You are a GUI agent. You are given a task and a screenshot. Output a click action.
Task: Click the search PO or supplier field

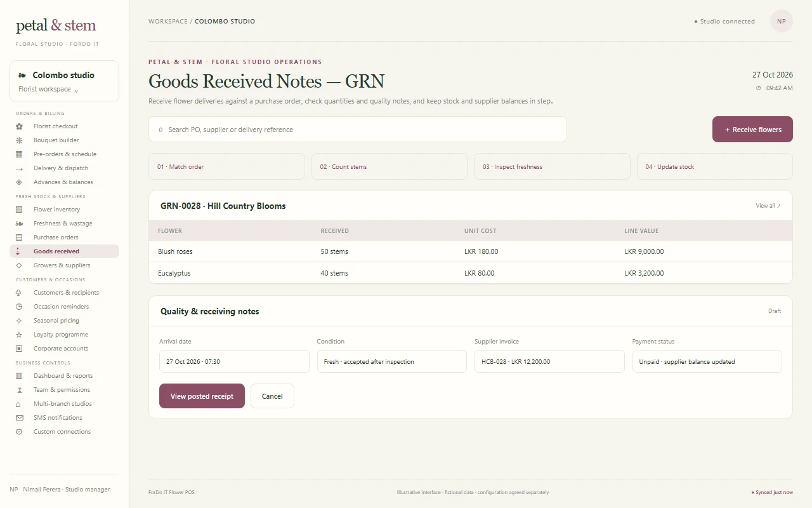pos(358,129)
